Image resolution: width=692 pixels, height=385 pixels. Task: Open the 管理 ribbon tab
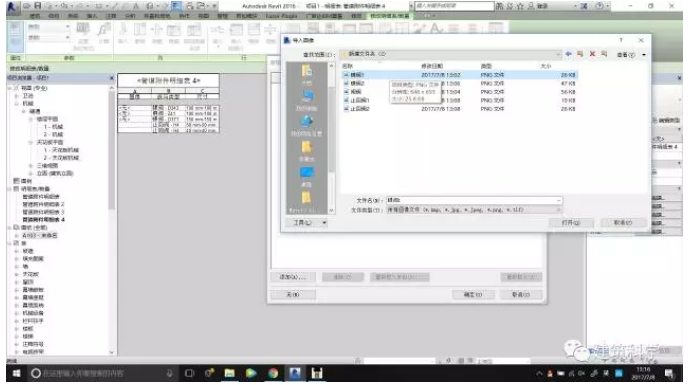click(222, 16)
